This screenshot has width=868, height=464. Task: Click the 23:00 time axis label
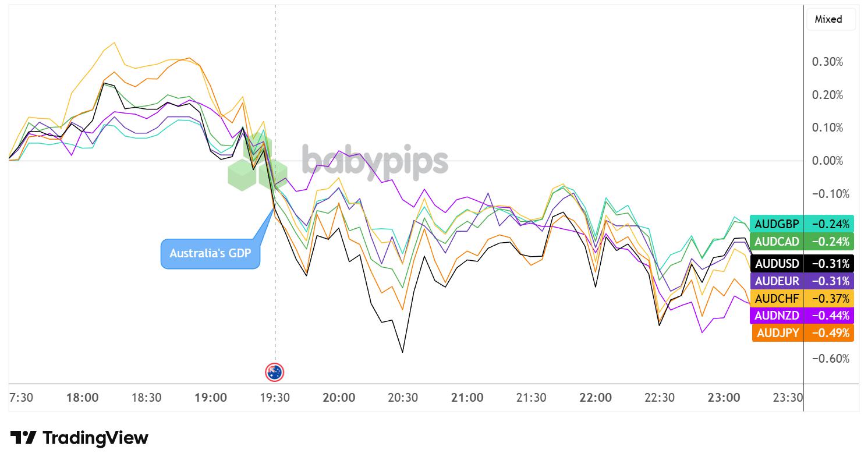[x=724, y=398]
